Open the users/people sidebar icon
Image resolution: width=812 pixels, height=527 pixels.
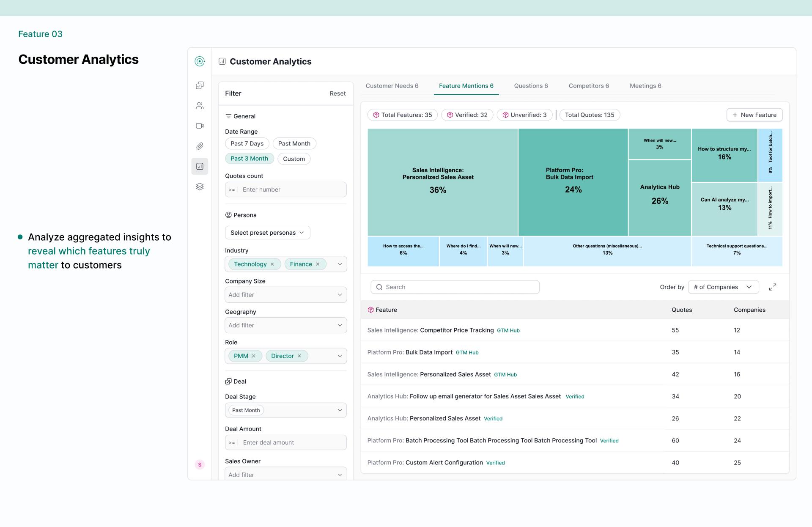[200, 106]
